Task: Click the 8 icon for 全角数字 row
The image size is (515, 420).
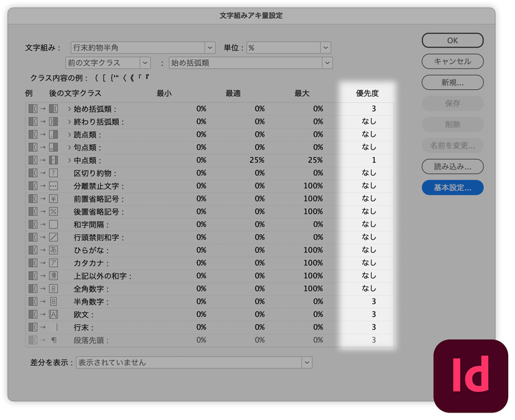Action: (53, 289)
